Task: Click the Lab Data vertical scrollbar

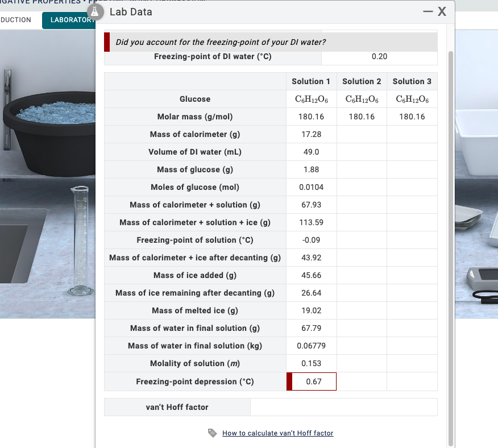Action: [x=450, y=248]
